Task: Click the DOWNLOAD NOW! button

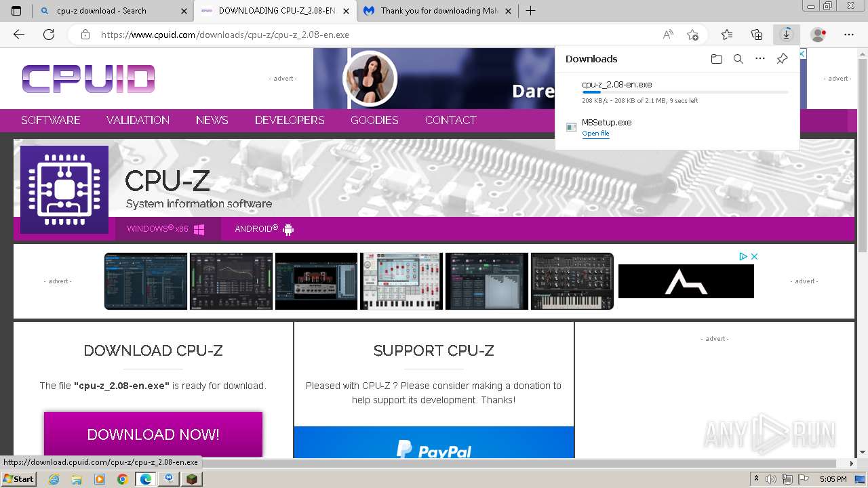Action: [x=153, y=434]
